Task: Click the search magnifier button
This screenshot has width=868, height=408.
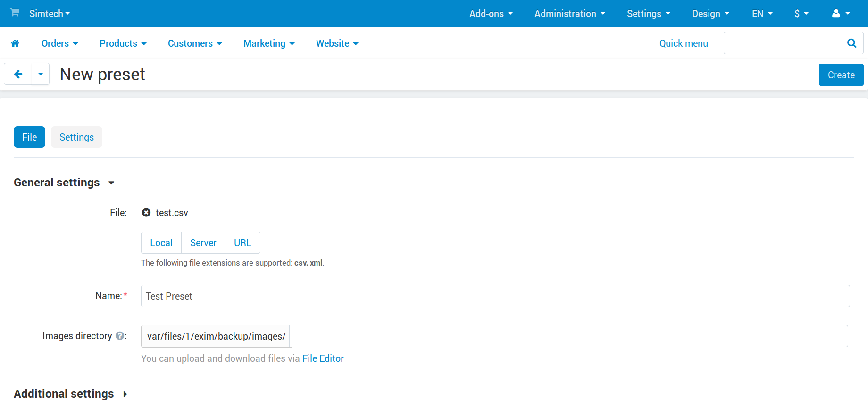Action: 851,43
